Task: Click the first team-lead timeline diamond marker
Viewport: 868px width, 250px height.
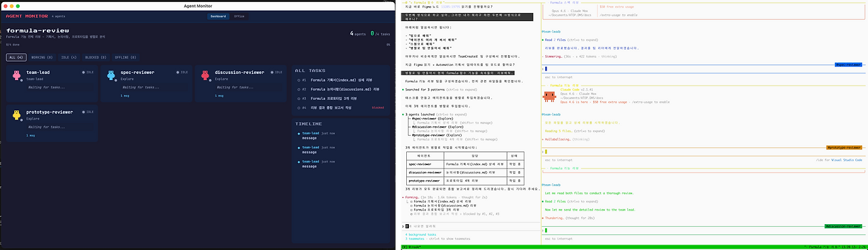Action: click(298, 133)
